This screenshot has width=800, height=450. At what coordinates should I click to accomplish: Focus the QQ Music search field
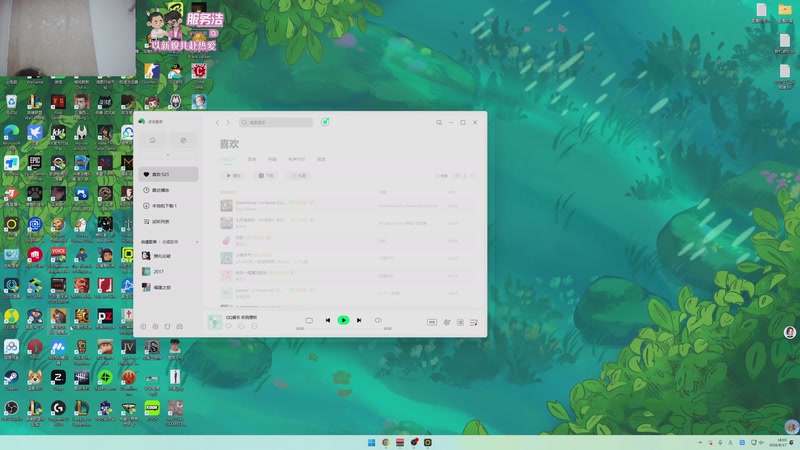click(x=276, y=122)
